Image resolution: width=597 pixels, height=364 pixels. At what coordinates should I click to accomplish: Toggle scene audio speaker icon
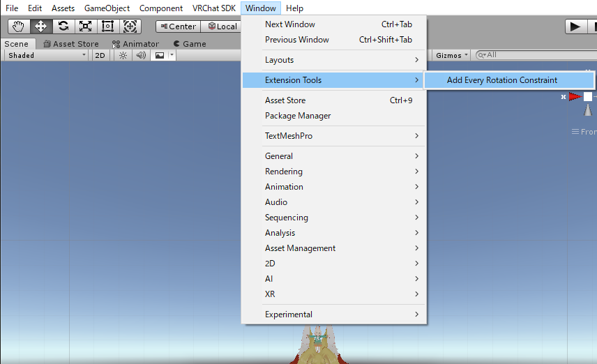142,56
